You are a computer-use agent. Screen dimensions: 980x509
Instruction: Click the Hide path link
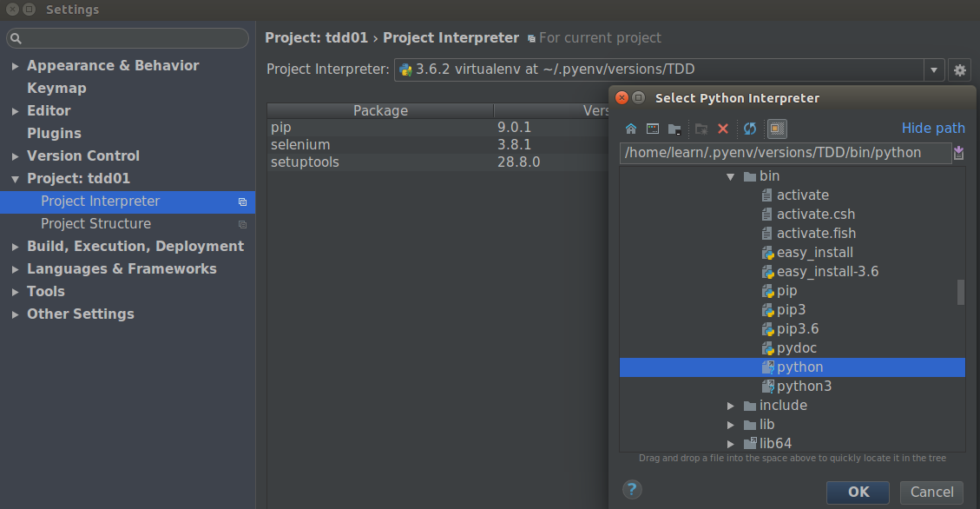pos(933,128)
